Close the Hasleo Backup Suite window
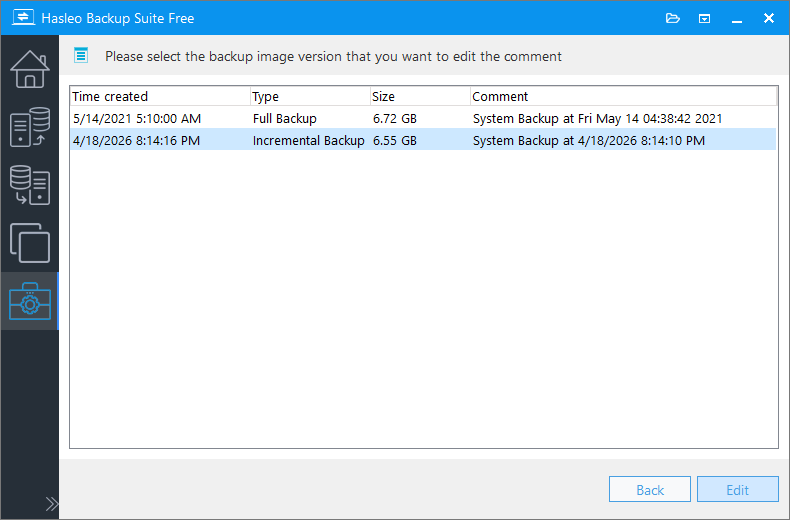 (x=768, y=18)
